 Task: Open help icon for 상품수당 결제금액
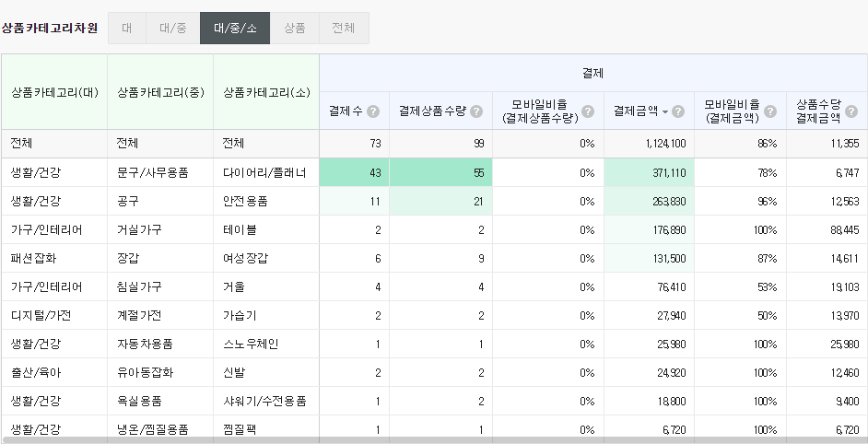(x=852, y=111)
